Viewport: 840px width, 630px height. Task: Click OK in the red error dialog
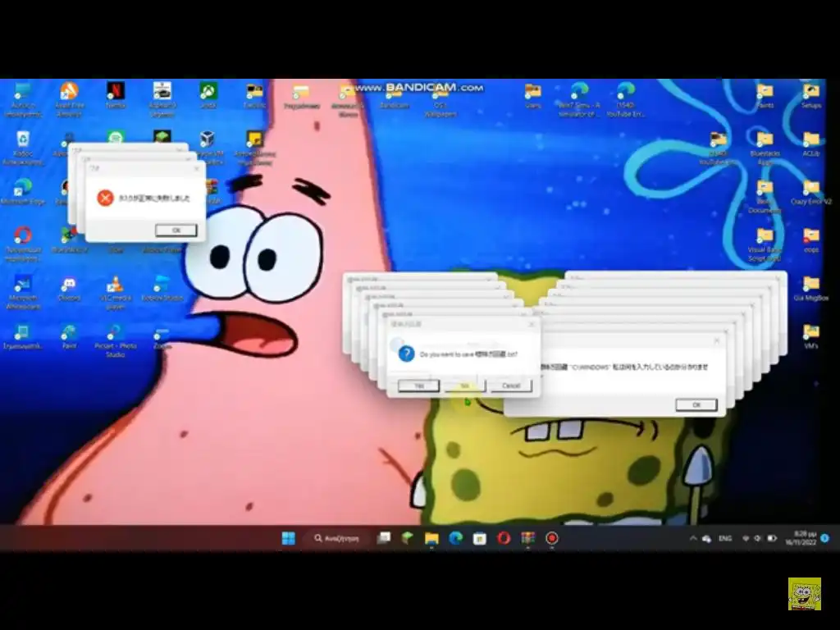click(176, 231)
